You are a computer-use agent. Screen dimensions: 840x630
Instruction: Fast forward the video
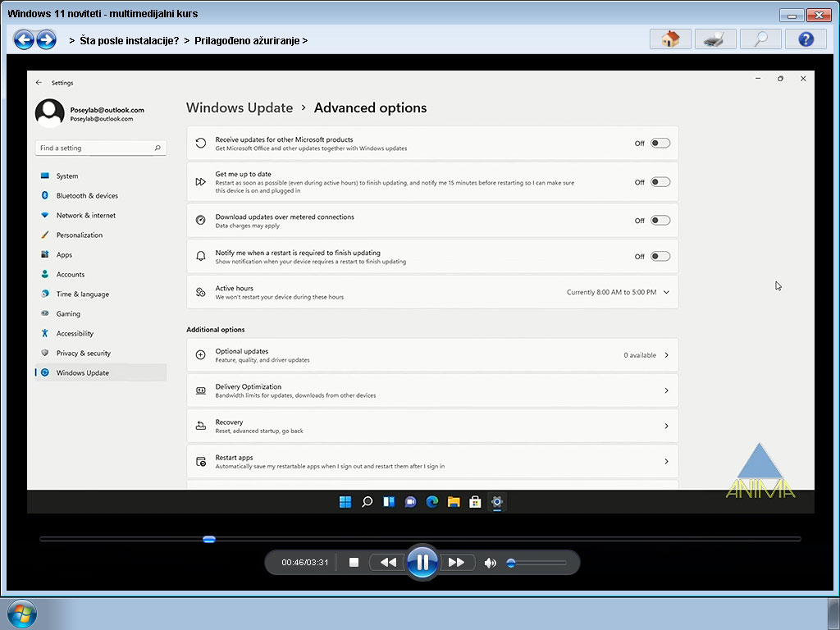[456, 563]
